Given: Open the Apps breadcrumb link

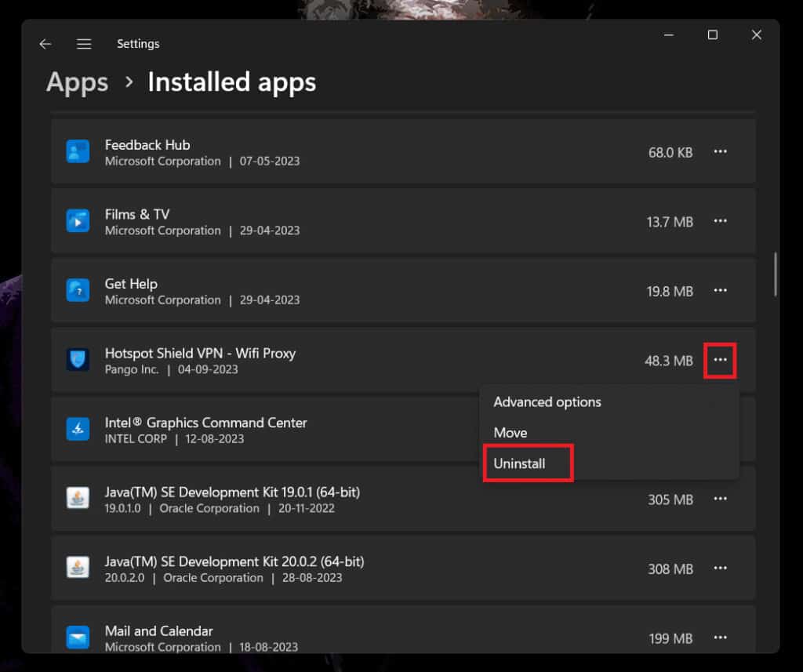Looking at the screenshot, I should [x=76, y=82].
